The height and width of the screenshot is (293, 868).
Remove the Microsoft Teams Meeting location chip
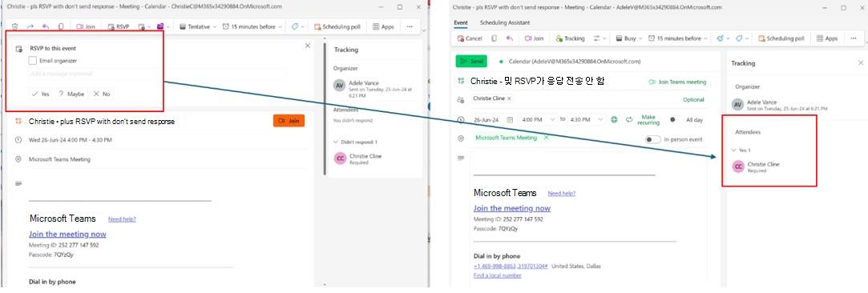pos(546,137)
